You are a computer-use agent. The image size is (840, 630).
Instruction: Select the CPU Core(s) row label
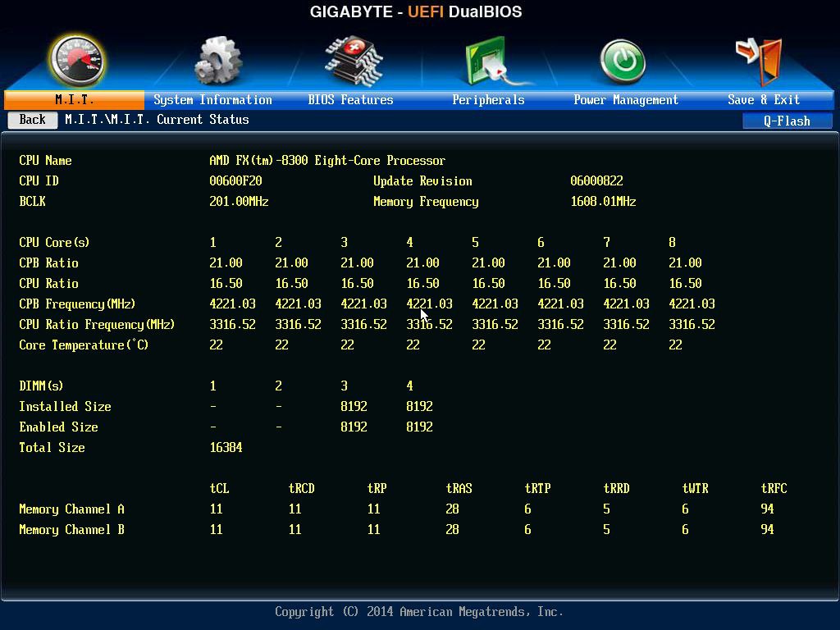54,243
